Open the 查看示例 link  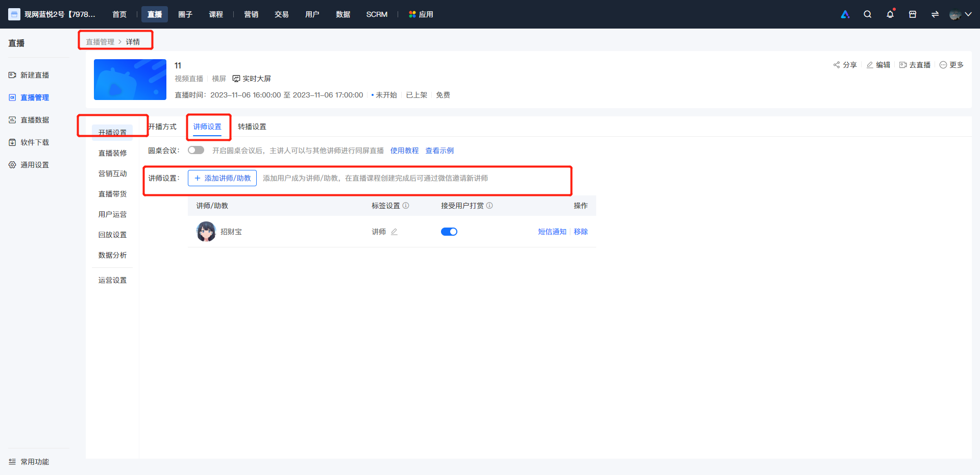click(439, 151)
